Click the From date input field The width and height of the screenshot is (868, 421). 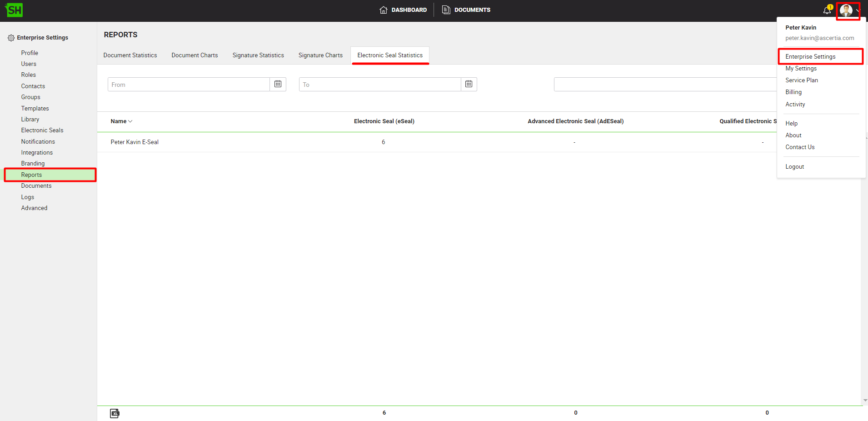(x=189, y=85)
